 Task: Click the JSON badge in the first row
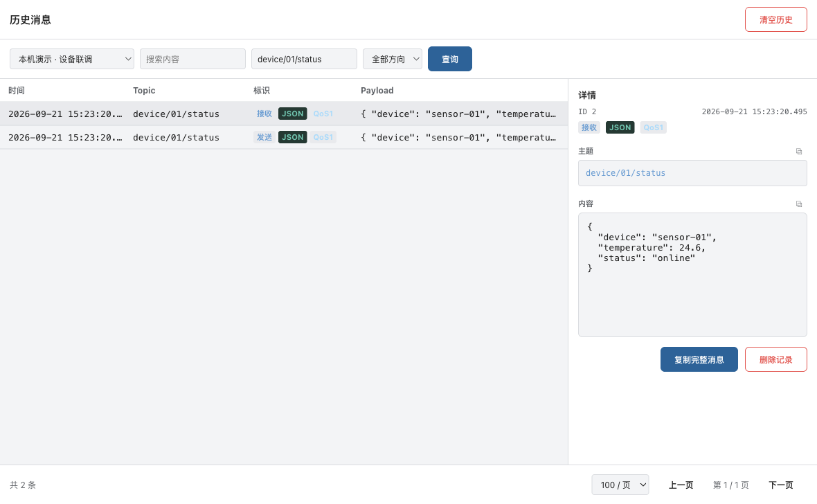tap(292, 114)
